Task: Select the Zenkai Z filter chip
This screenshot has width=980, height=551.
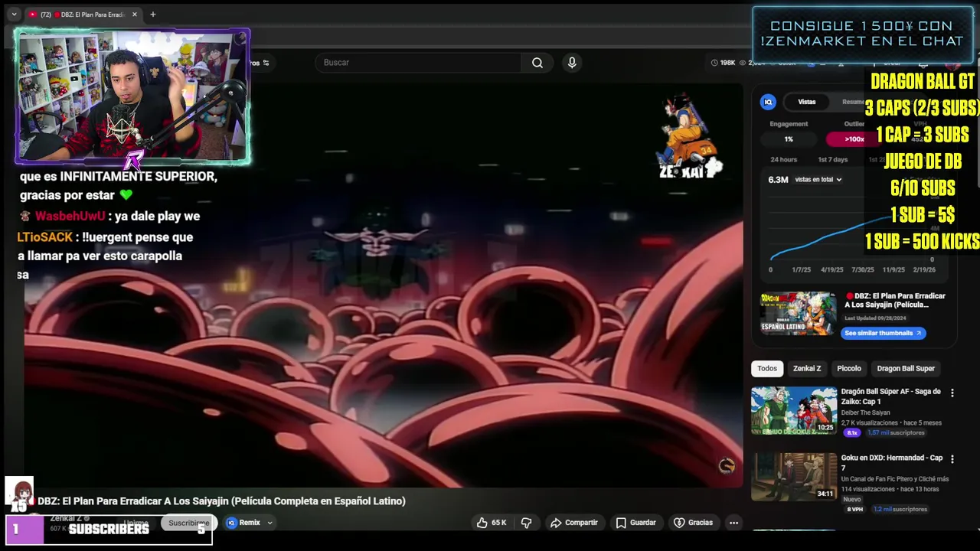Action: [807, 369]
